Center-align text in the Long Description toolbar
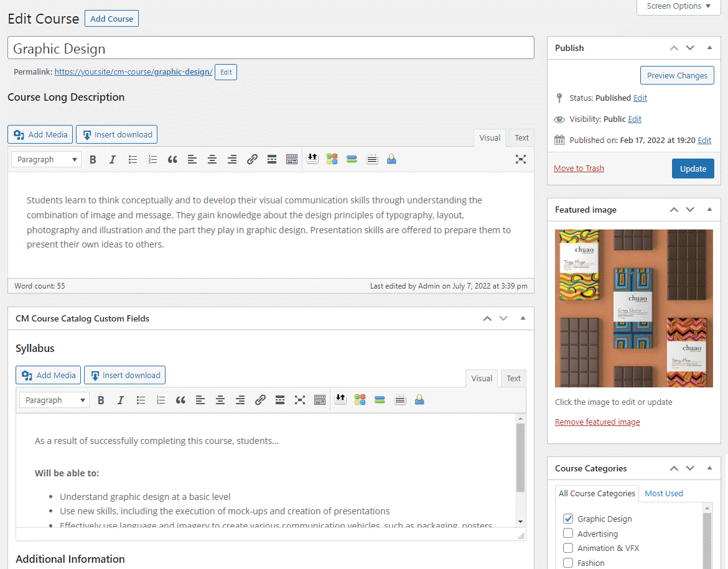 pos(212,160)
